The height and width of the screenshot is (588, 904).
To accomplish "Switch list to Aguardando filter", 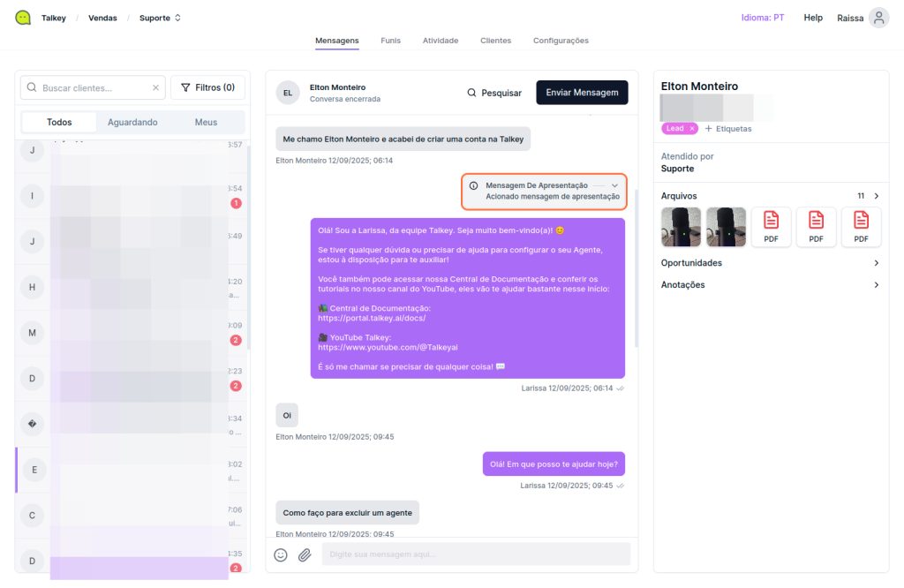I will pyautogui.click(x=132, y=123).
